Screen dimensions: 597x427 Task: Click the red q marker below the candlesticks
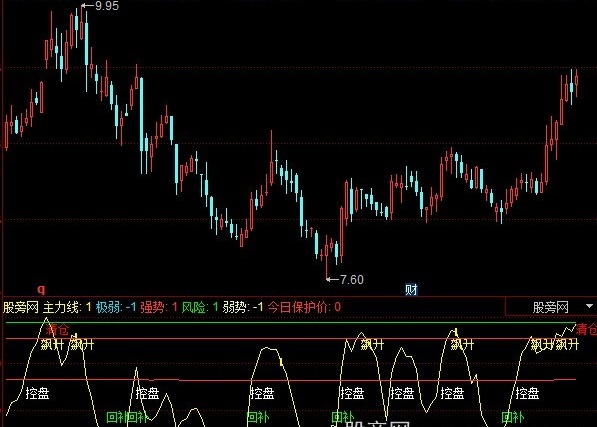pos(41,290)
